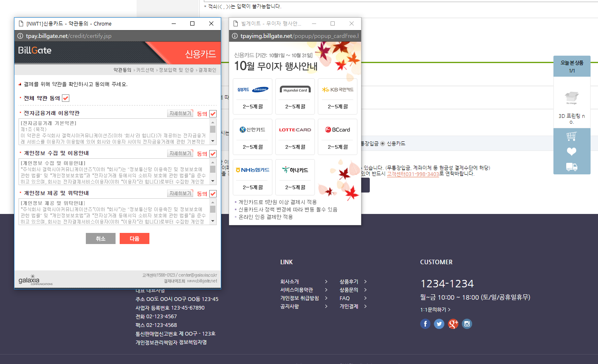Toggle 동의 checkbox for 개인정보 수집 및 이용안내

213,154
